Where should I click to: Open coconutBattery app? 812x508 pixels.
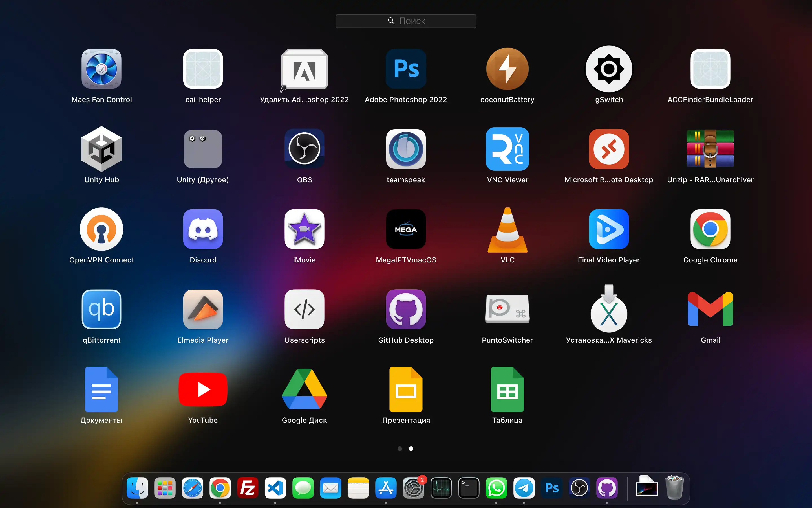pyautogui.click(x=507, y=69)
